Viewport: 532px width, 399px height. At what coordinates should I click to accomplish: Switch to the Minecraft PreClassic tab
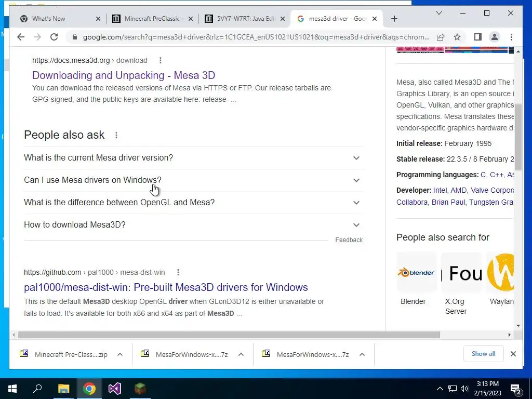tap(153, 19)
